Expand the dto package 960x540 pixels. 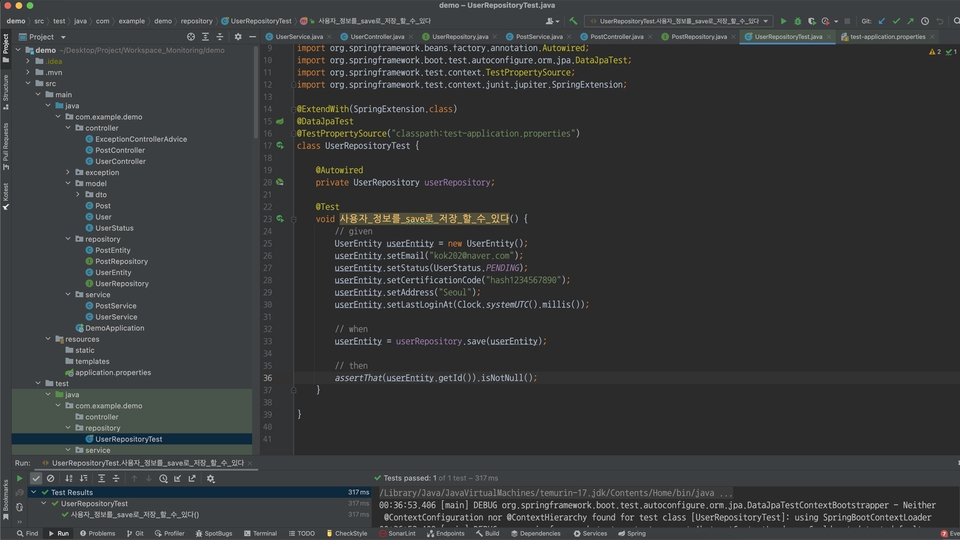tap(78, 195)
